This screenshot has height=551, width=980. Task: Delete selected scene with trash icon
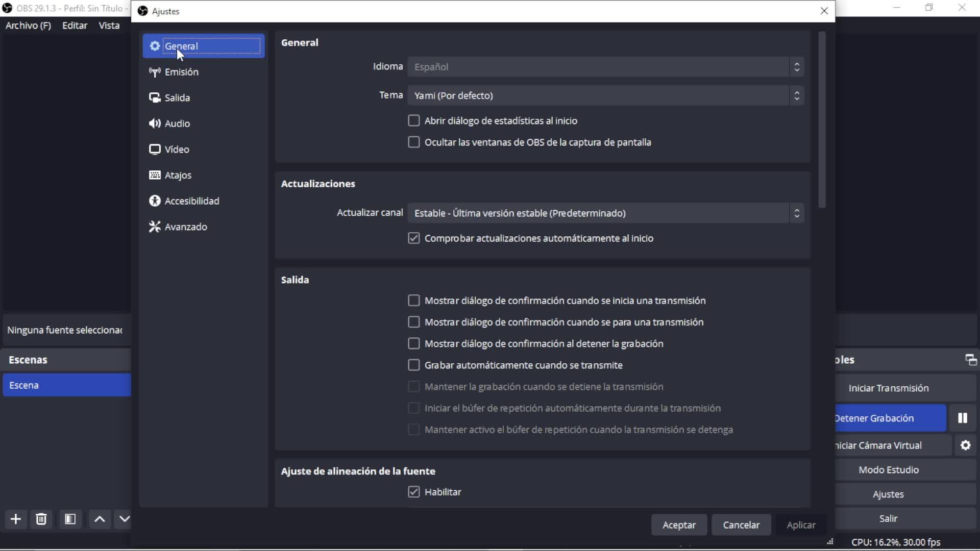click(x=41, y=519)
